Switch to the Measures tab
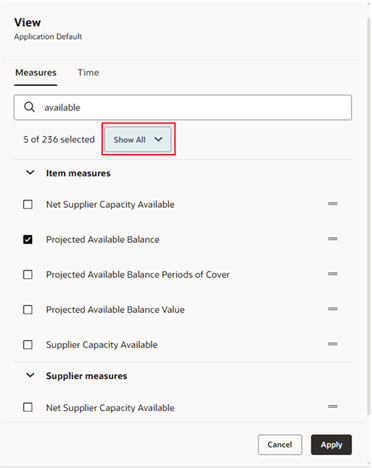The height and width of the screenshot is (468, 372). (x=36, y=73)
